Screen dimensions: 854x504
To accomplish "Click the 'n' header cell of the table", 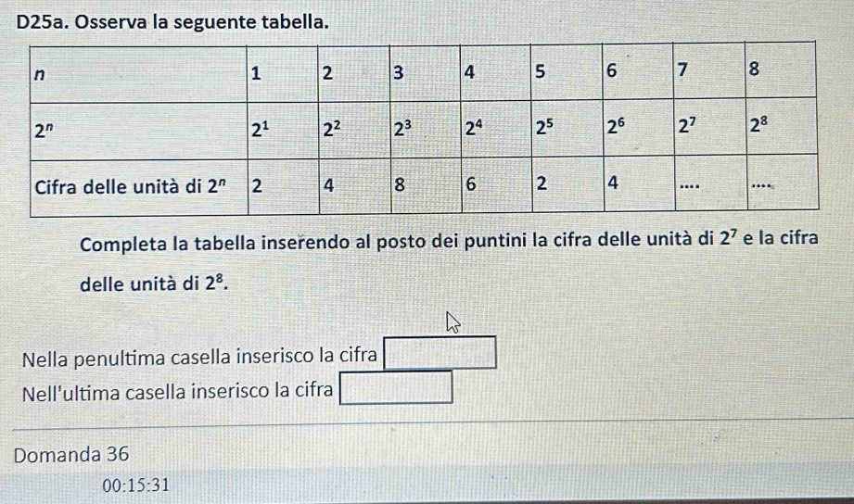I will coord(40,75).
